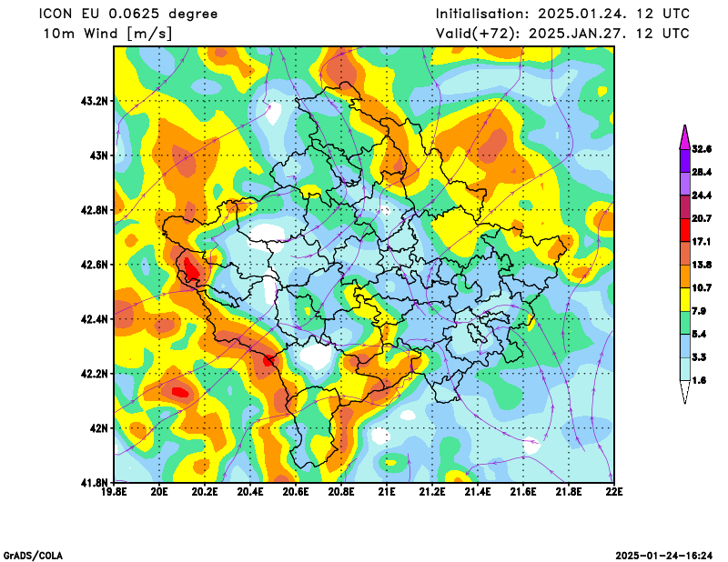Click the '21.2E' longitude label
This screenshot has width=728, height=562.
(x=432, y=492)
